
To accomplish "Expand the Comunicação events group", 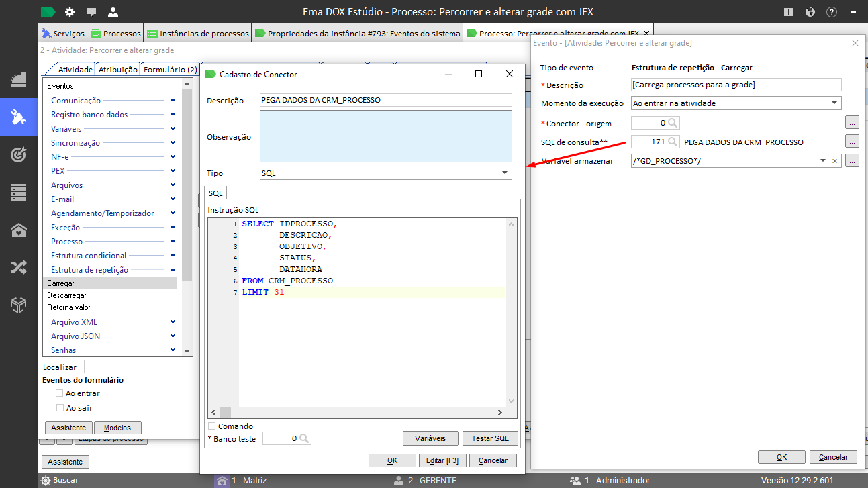I will pos(173,100).
